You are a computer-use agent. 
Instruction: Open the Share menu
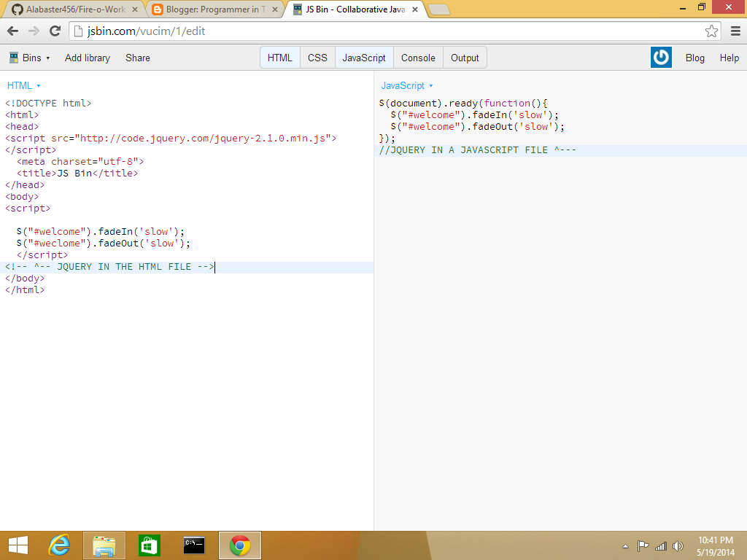138,58
